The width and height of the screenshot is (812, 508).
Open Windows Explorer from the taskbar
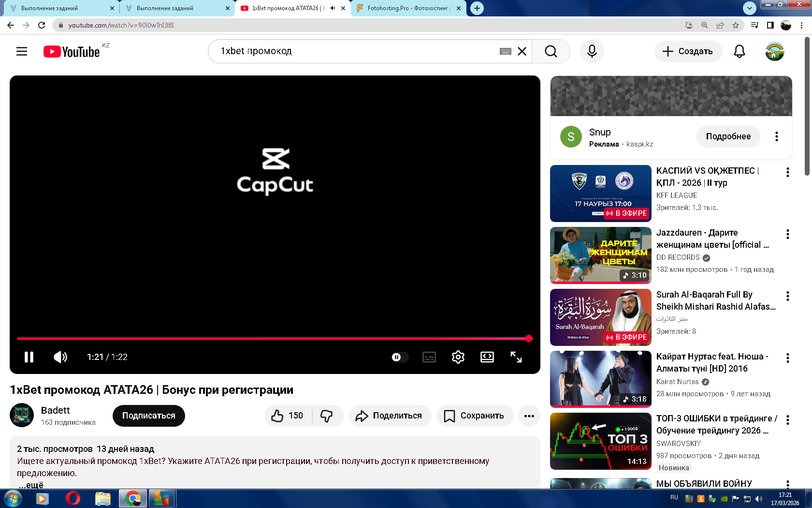coord(102,498)
